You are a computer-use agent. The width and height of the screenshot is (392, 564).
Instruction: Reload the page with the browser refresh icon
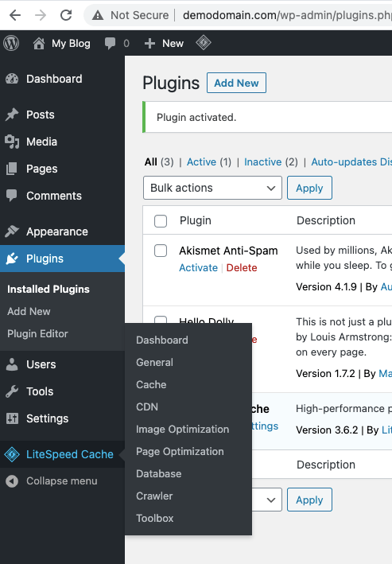tap(66, 15)
